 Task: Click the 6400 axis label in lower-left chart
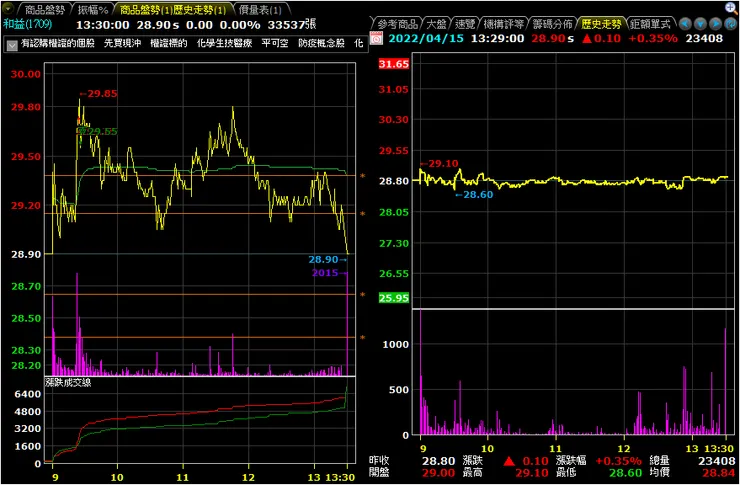pos(29,394)
